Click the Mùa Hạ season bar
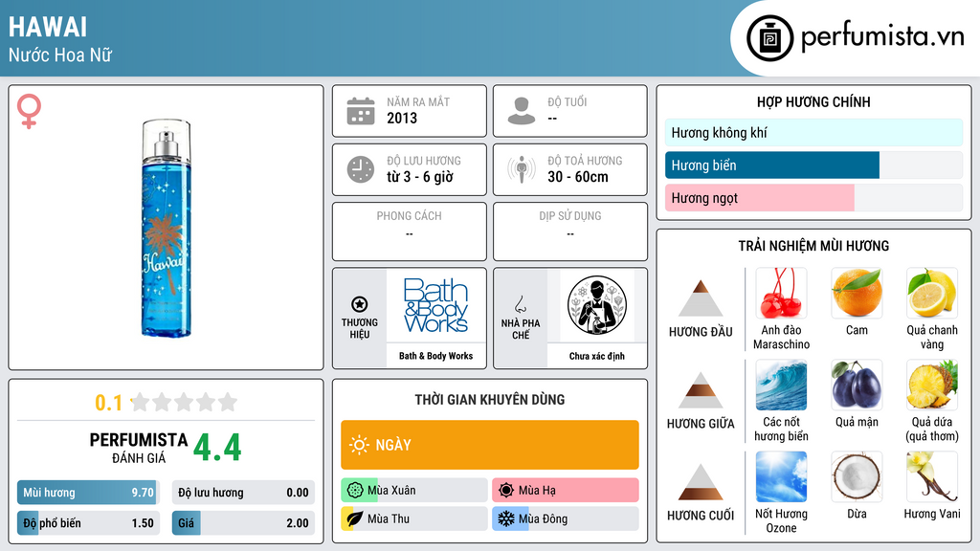The height and width of the screenshot is (551, 980). click(x=565, y=490)
